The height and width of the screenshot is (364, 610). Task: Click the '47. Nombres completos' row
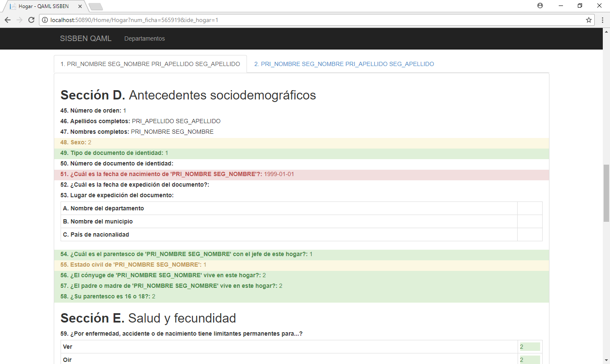click(302, 132)
